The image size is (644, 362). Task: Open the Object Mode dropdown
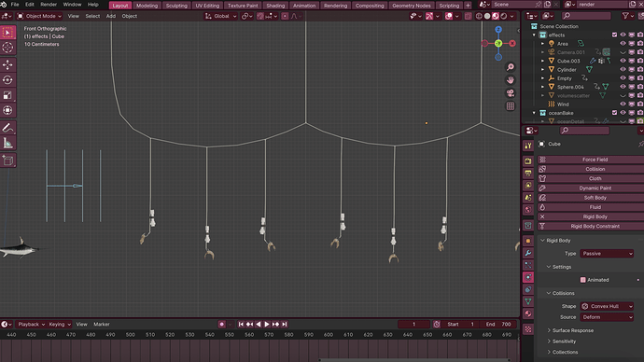click(x=39, y=16)
